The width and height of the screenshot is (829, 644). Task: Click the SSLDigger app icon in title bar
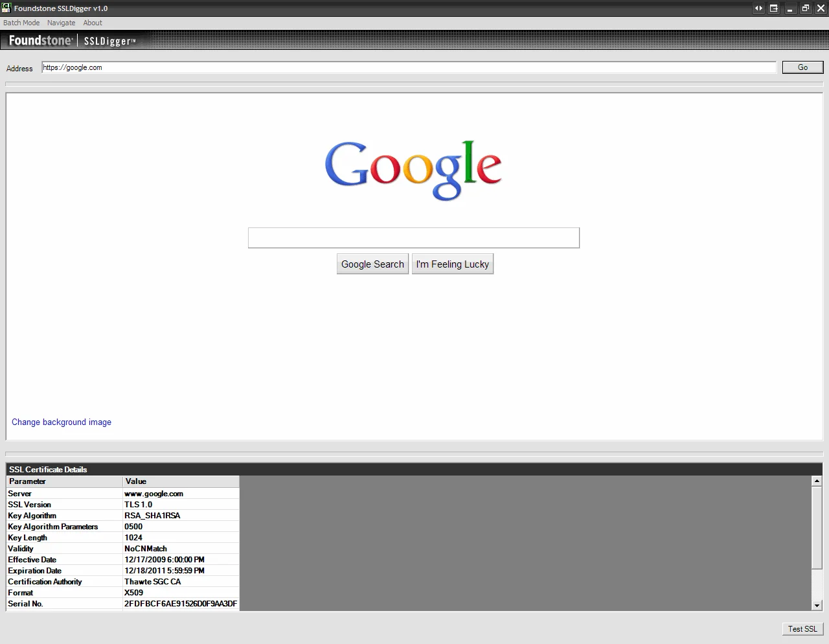[6, 8]
